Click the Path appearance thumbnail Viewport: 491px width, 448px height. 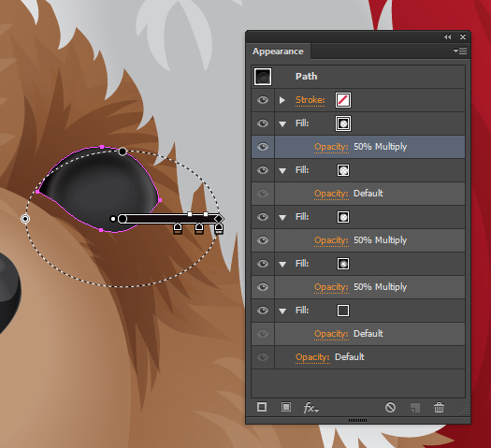tap(263, 77)
